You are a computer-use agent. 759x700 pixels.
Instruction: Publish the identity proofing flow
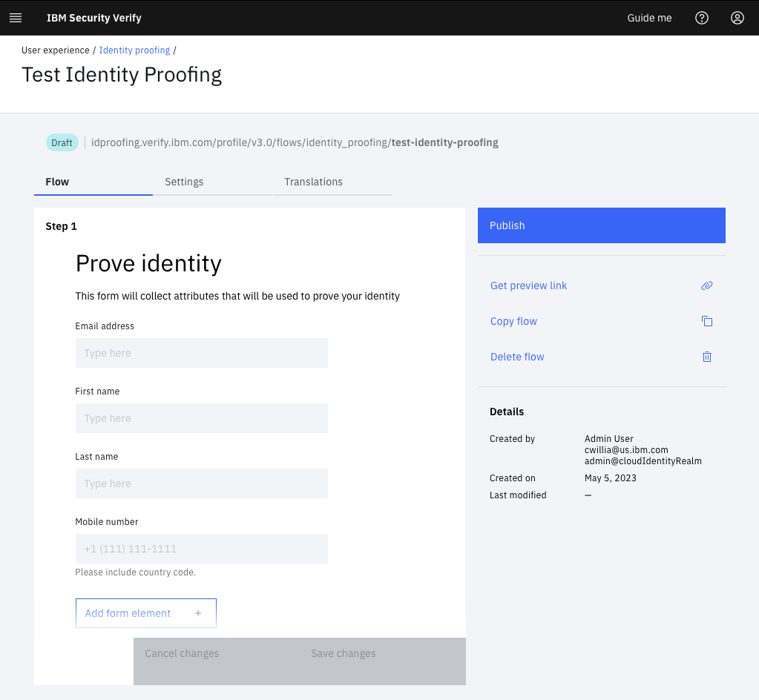coord(601,225)
